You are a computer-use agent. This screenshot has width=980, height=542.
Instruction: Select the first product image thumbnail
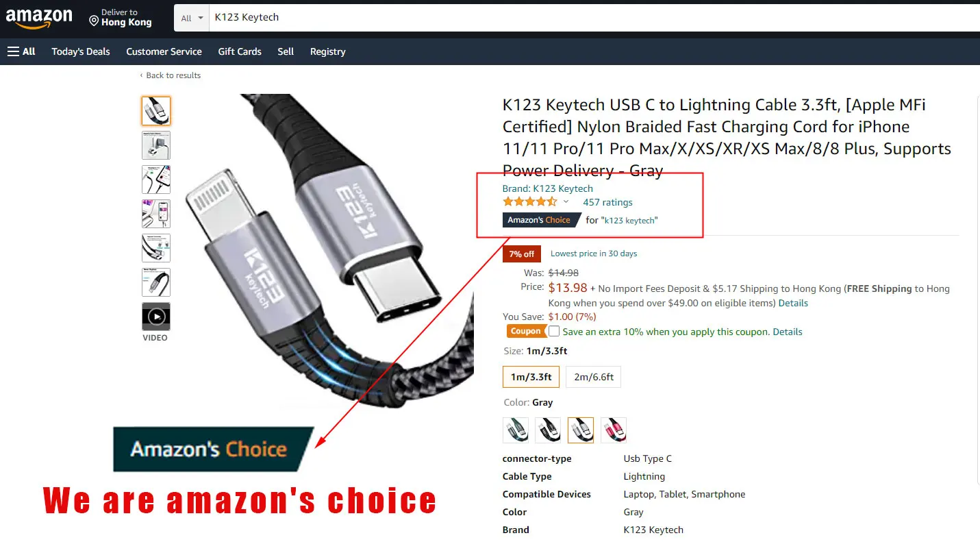pos(155,111)
